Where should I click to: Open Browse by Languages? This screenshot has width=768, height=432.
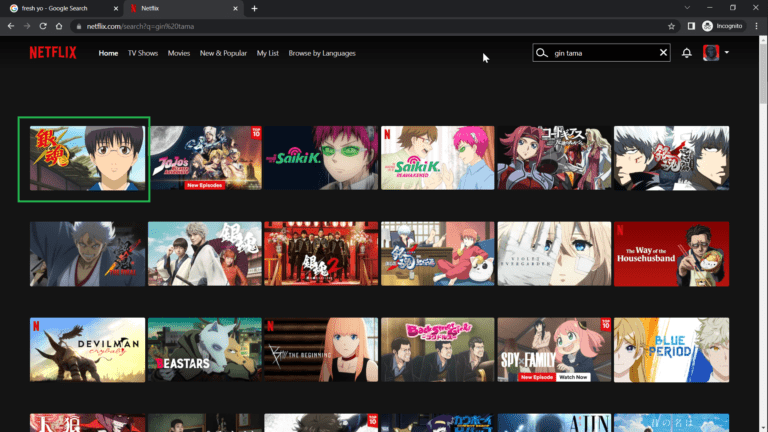tap(321, 53)
